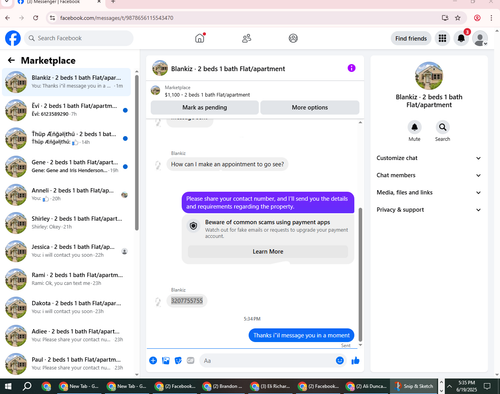
Task: Open Paul conversation in list
Action: tap(66, 364)
